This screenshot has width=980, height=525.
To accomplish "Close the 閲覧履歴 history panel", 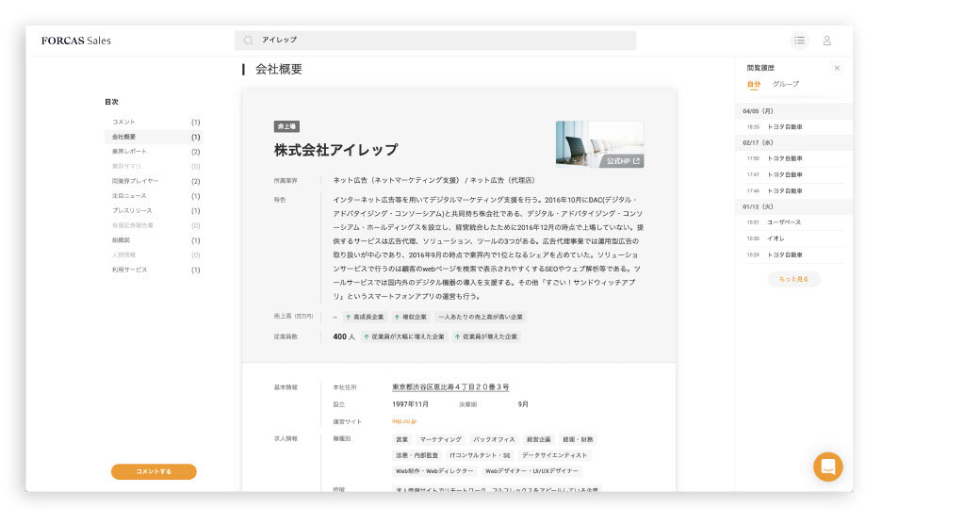I will [837, 68].
